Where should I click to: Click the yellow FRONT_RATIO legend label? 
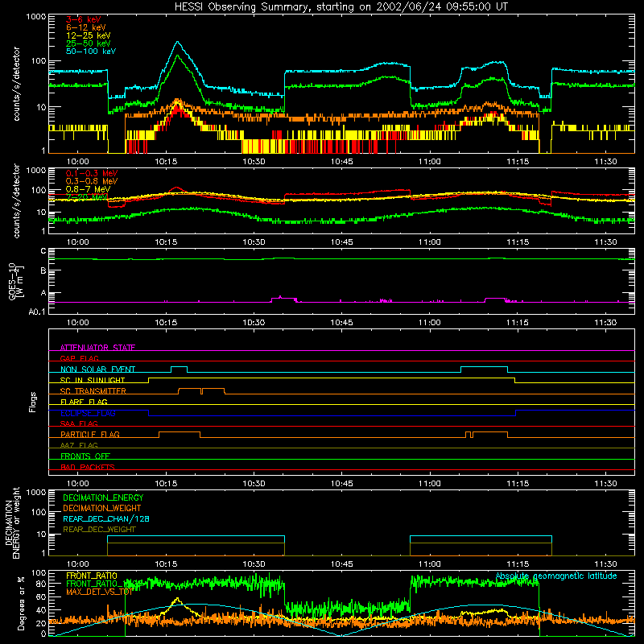[92, 576]
